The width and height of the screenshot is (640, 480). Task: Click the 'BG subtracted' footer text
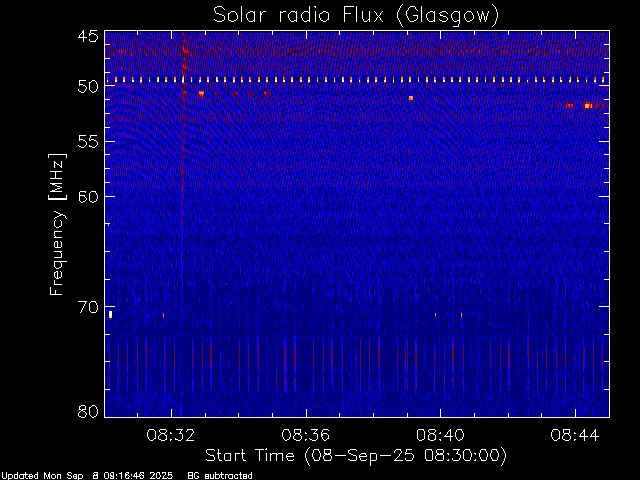point(220,476)
